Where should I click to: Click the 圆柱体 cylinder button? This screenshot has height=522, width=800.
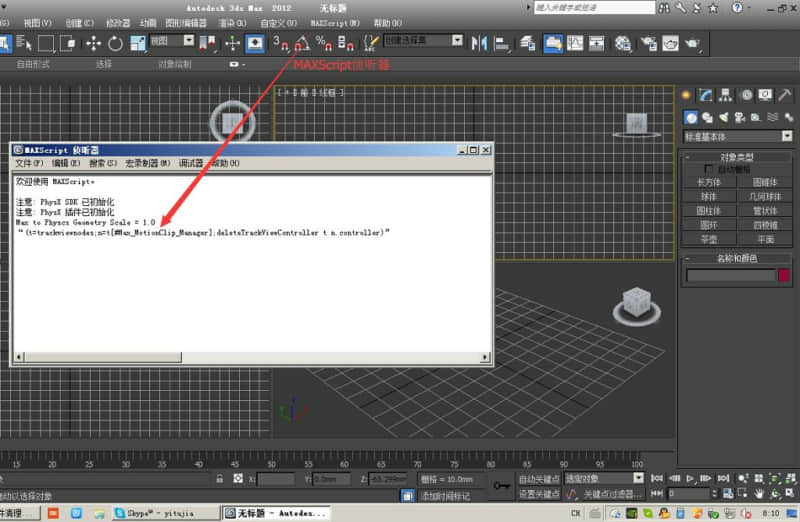709,211
